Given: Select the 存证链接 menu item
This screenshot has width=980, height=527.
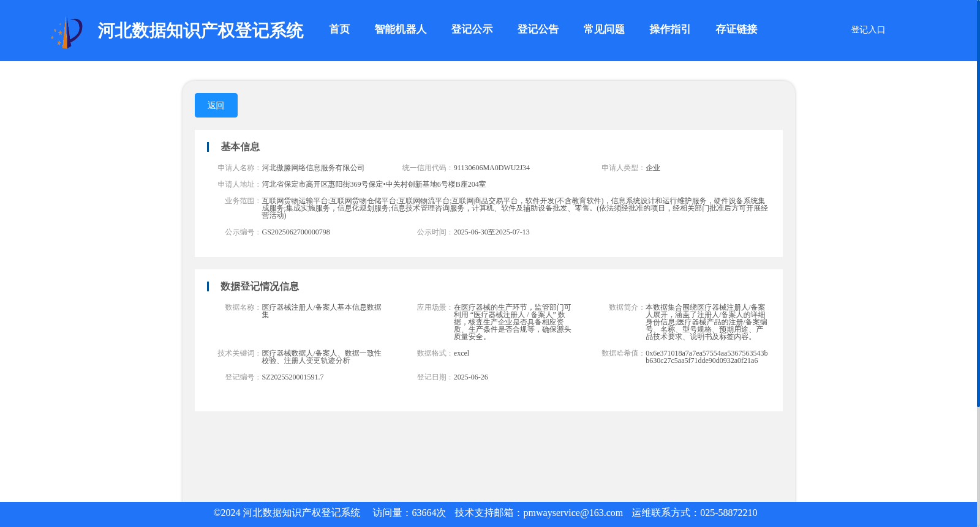Looking at the screenshot, I should coord(736,29).
